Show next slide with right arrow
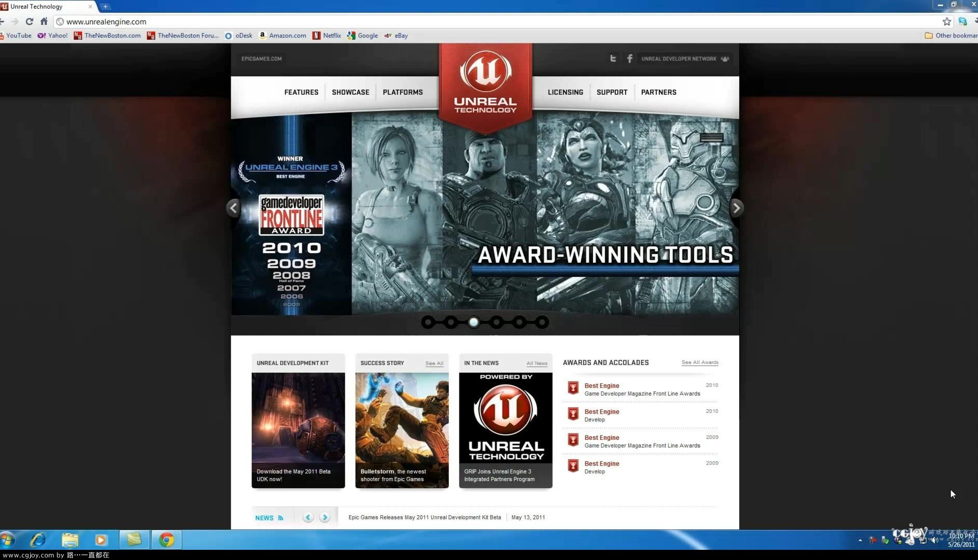Viewport: 978px width, 560px height. point(737,208)
